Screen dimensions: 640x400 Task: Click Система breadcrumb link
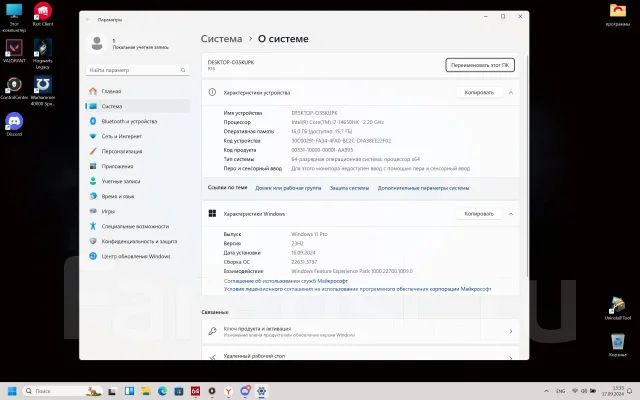[221, 39]
